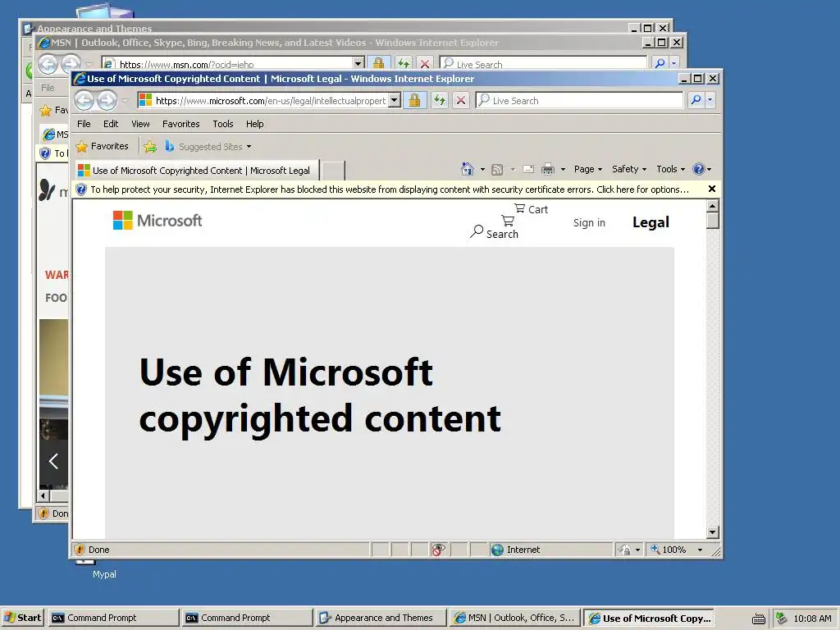
Task: Click the Live Search box in front window
Action: point(580,100)
